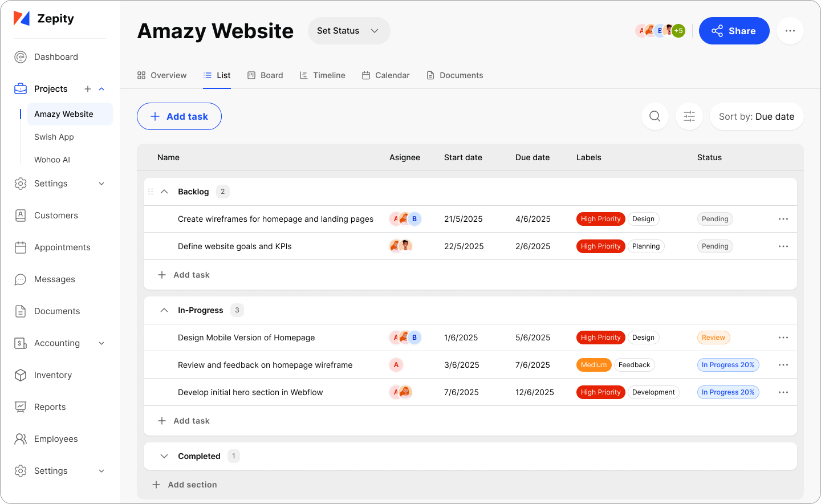821x504 pixels.
Task: Grab the drag handle beside Backlog
Action: (151, 192)
